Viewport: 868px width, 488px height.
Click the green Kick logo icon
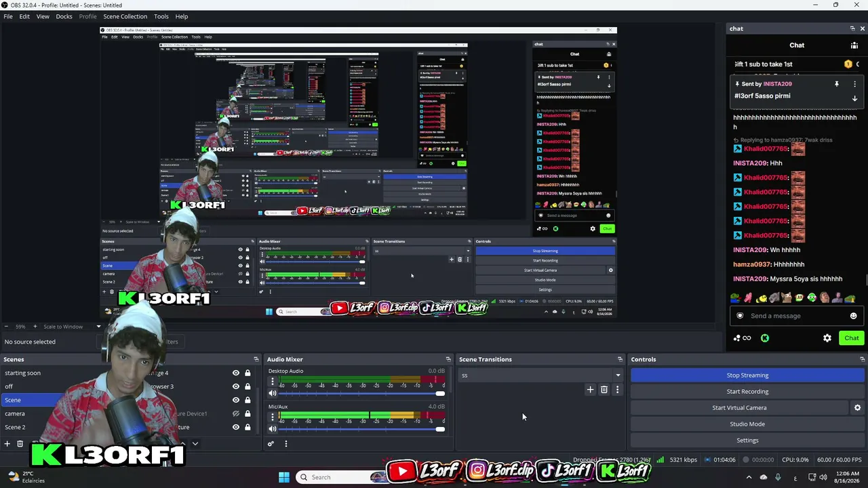pyautogui.click(x=765, y=338)
